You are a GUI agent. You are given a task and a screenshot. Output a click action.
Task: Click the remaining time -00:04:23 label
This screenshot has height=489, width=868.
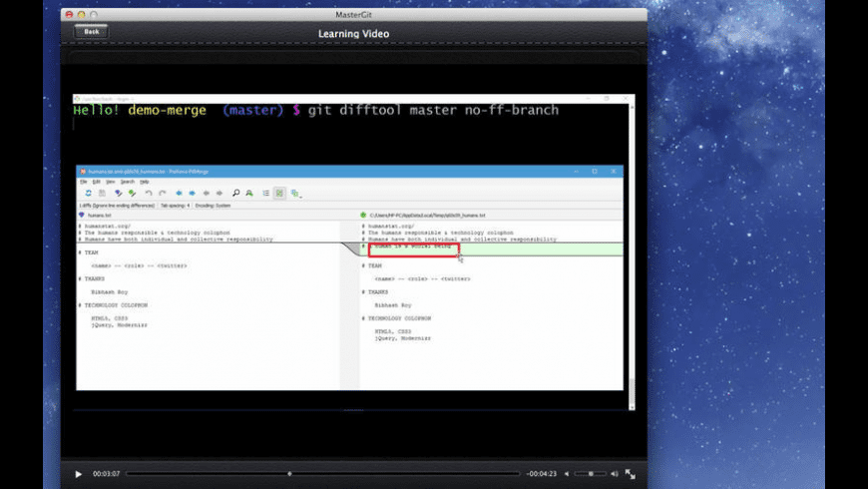click(x=542, y=474)
